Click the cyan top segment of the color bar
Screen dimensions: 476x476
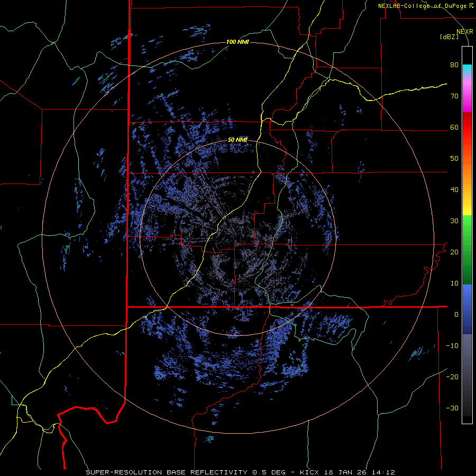click(x=467, y=70)
